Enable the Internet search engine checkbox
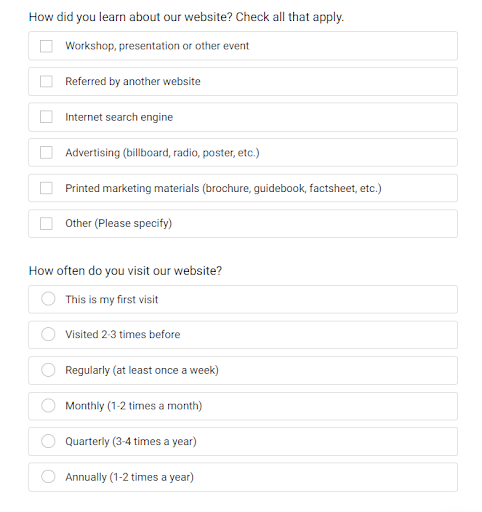This screenshot has width=482, height=512. point(46,117)
